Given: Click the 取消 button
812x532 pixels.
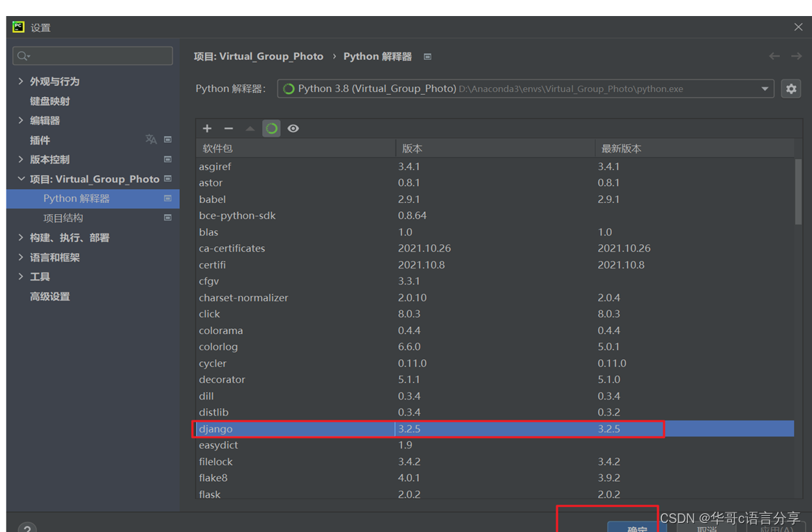Looking at the screenshot, I should [x=706, y=527].
